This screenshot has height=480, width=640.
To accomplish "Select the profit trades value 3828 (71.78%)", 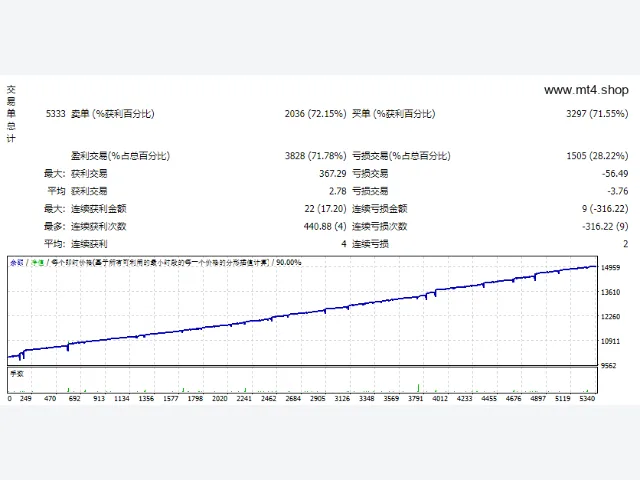I will click(316, 156).
